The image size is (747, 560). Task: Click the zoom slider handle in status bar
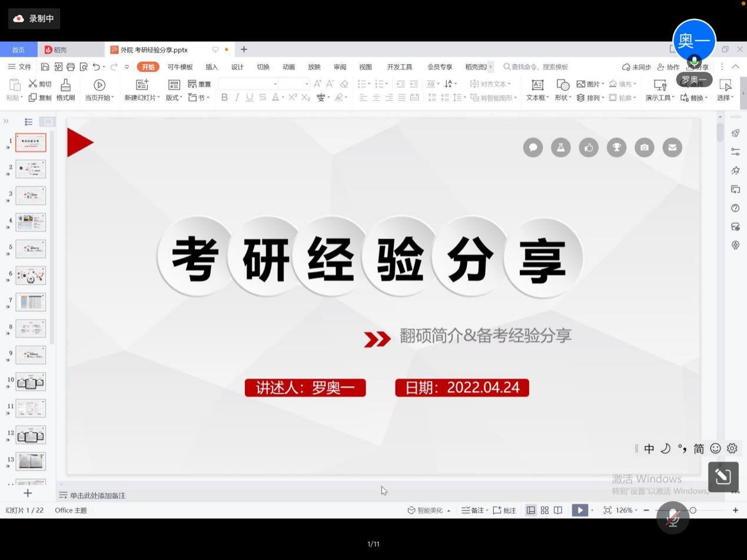coord(693,511)
